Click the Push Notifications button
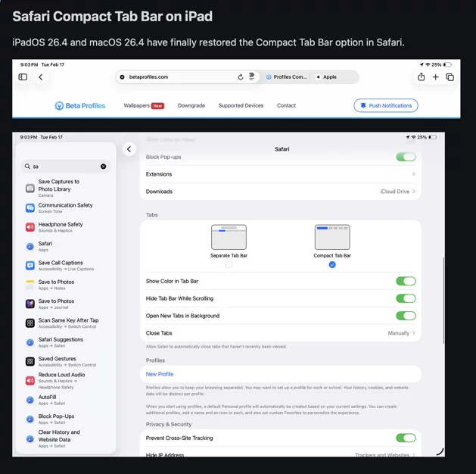Screen dimensions: 476x474 [385, 106]
